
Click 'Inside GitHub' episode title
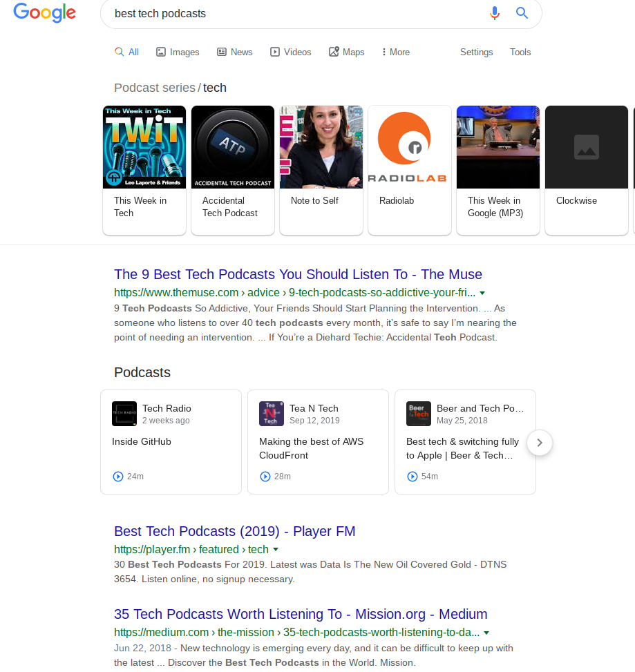coord(142,441)
